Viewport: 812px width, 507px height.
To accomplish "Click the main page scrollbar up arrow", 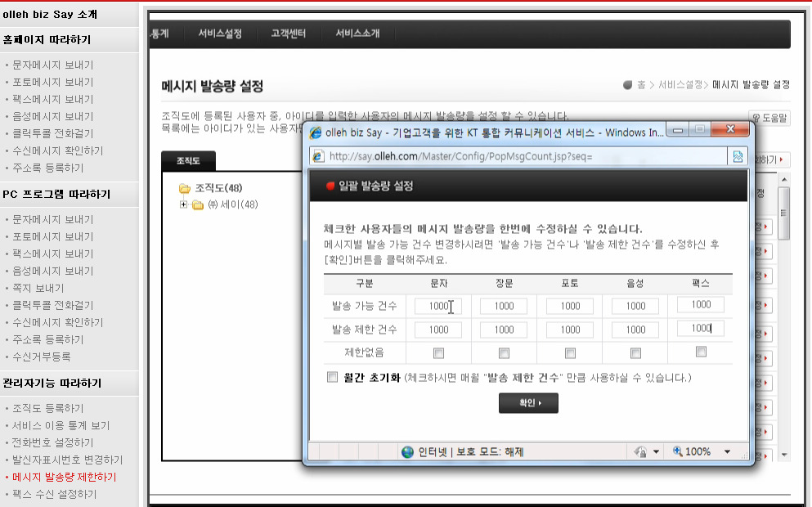I will 784,179.
